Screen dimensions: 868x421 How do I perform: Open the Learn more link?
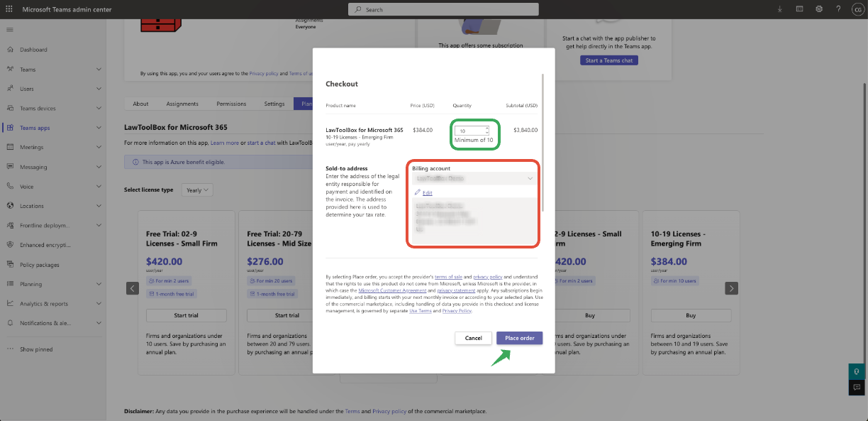[x=224, y=143]
